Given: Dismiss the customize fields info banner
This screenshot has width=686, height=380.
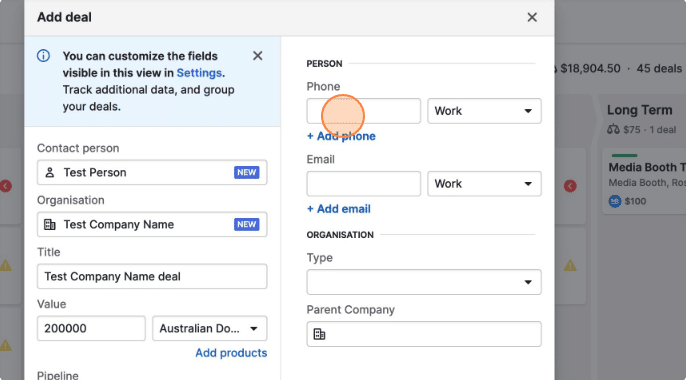Looking at the screenshot, I should pyautogui.click(x=258, y=56).
